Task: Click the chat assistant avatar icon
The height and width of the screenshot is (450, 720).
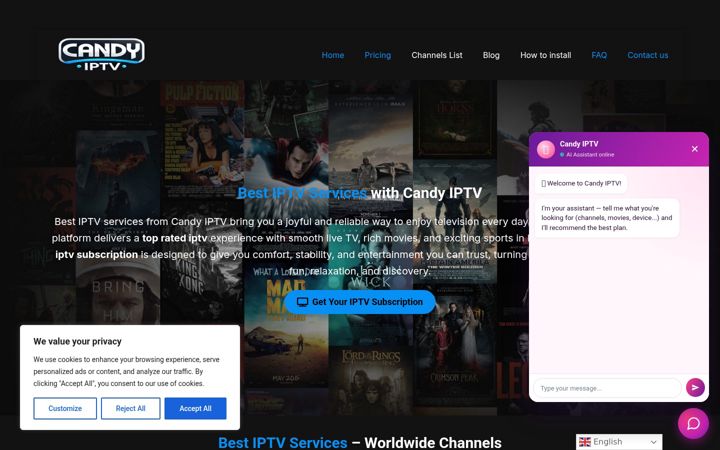Action: pos(546,149)
